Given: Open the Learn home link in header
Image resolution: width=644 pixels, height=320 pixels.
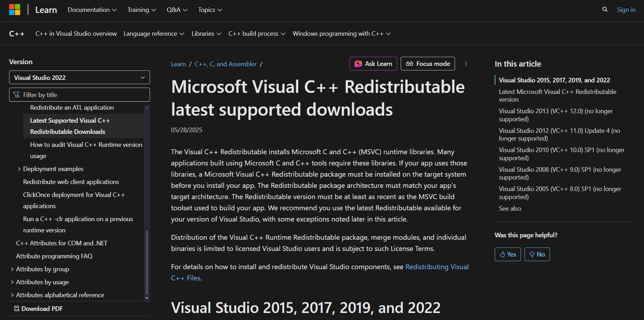Looking at the screenshot, I should coord(46,10).
